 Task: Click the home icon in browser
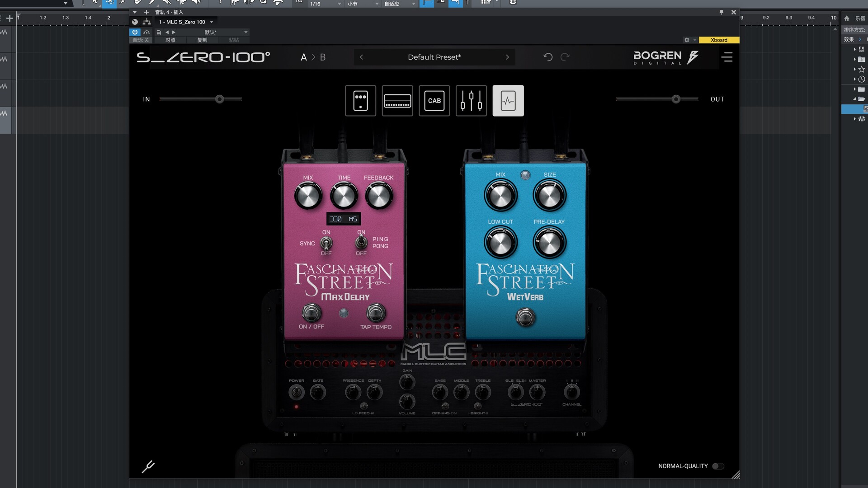(847, 18)
